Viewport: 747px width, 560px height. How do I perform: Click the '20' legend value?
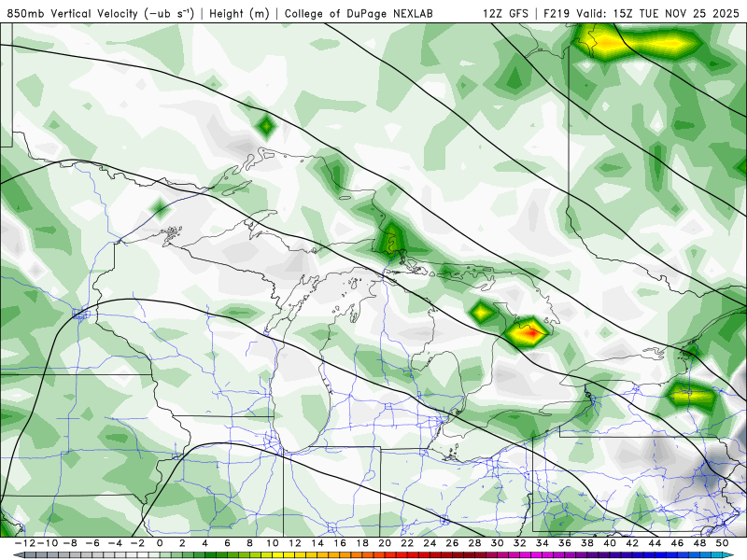click(385, 543)
